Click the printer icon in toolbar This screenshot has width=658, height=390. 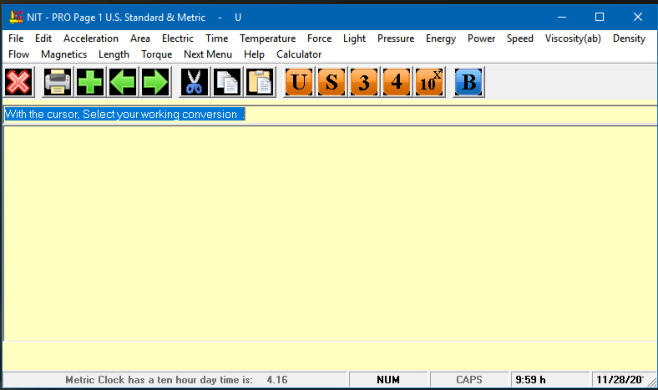coord(57,82)
